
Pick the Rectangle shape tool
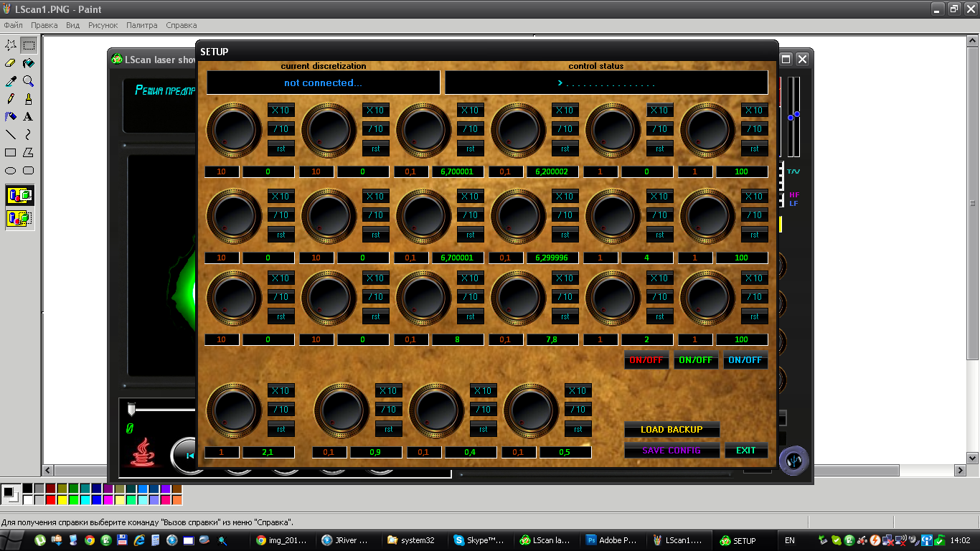(11, 153)
